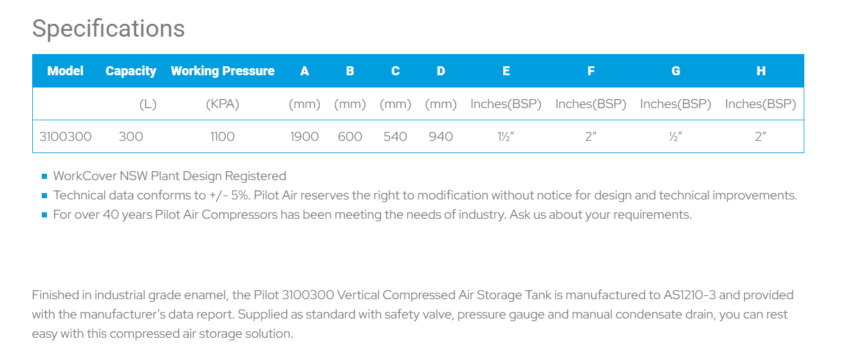Click the Finished in industrial grade enamel paragraph

point(412,315)
